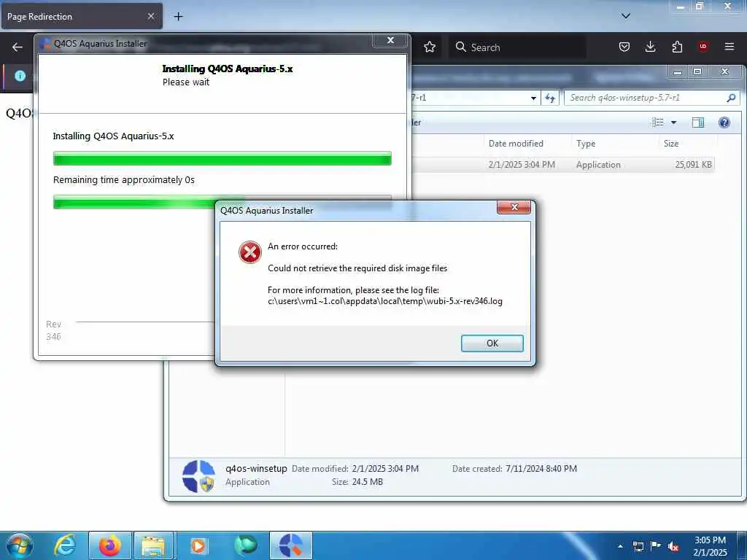Click the lower progress bar
Viewport: 747px width, 560px height.
[222, 202]
